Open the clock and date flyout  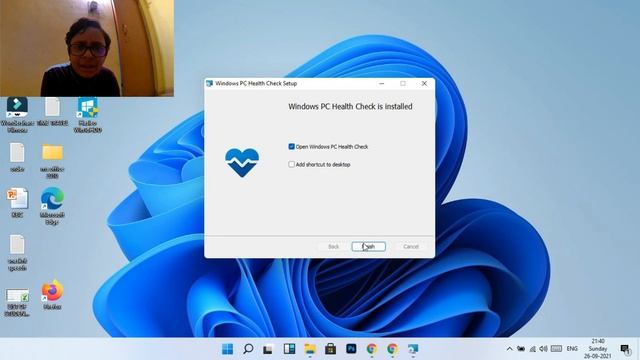598,349
